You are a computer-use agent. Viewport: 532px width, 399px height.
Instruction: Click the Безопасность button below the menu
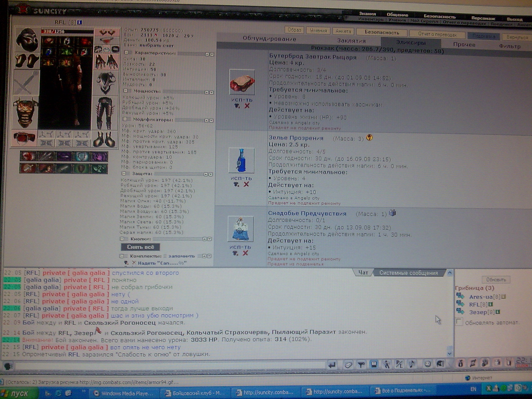point(382,32)
